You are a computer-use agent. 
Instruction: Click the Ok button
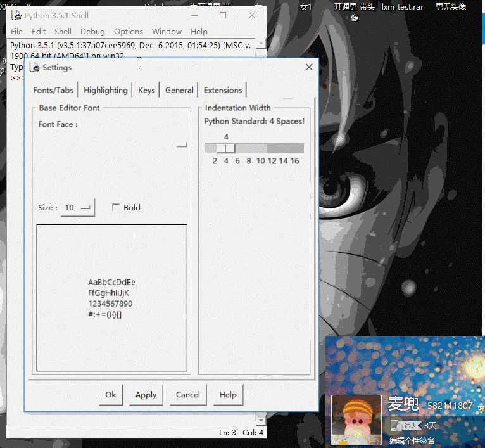[110, 395]
